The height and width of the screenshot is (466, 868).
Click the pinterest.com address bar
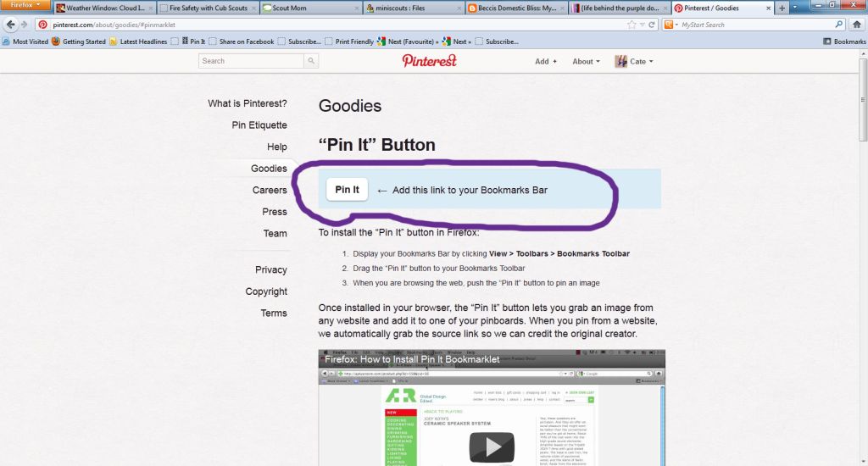click(332, 25)
